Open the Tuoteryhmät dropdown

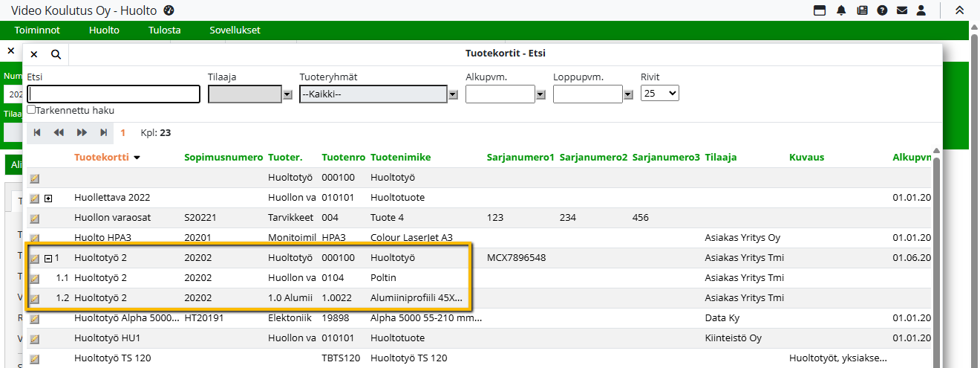[x=453, y=94]
